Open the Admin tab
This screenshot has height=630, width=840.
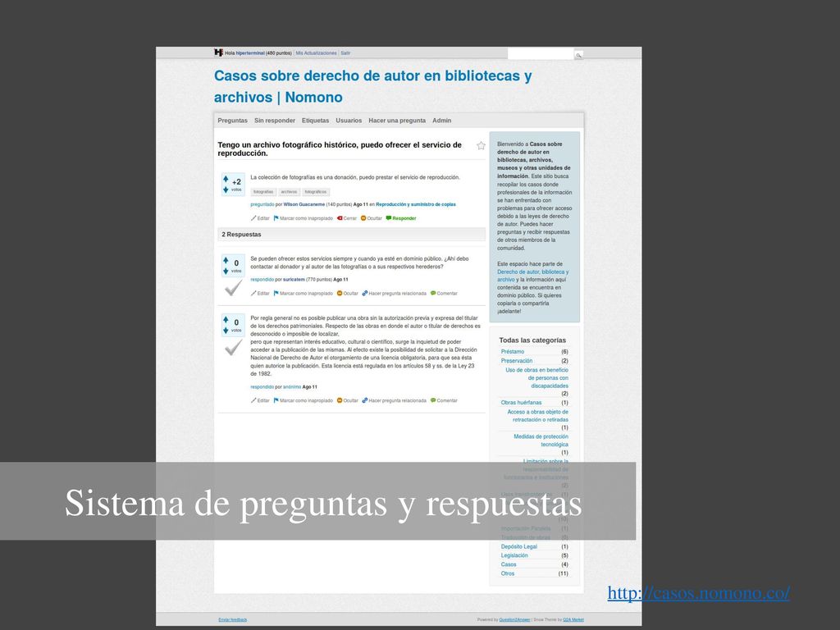[441, 121]
